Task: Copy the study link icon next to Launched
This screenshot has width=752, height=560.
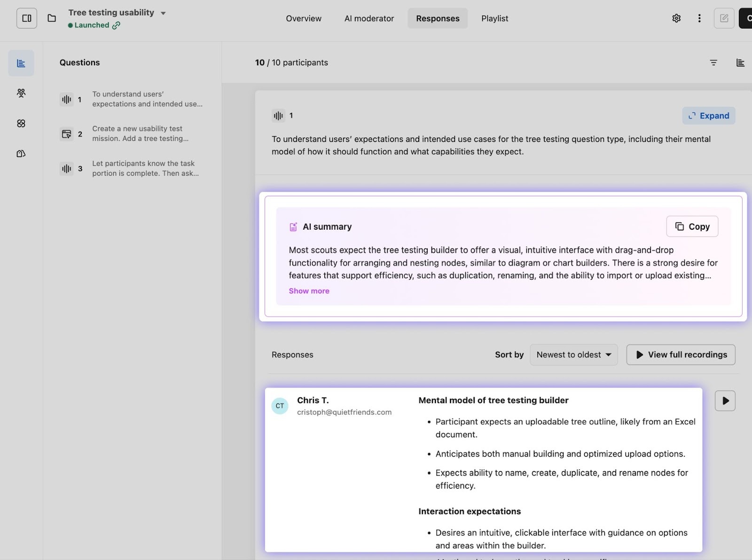Action: [116, 25]
